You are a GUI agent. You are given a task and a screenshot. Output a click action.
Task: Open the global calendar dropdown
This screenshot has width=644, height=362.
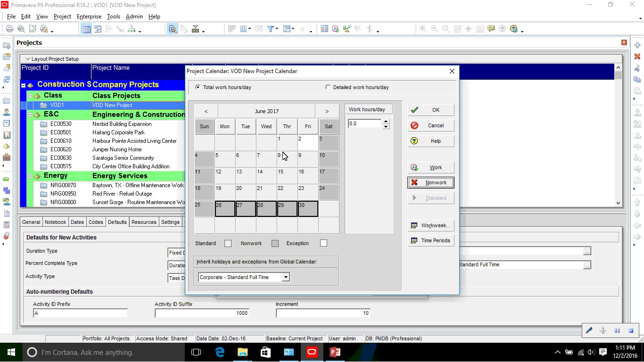click(286, 277)
